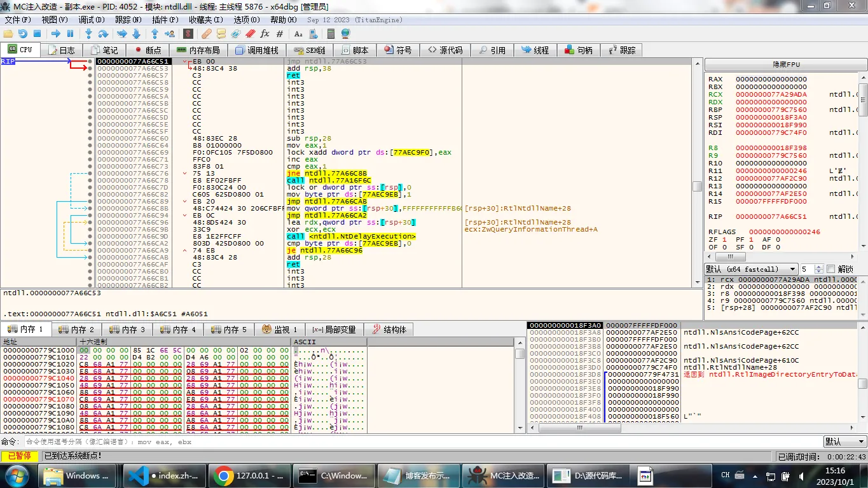Click the 已暂停 status label
This screenshot has width=868, height=488.
(x=19, y=456)
